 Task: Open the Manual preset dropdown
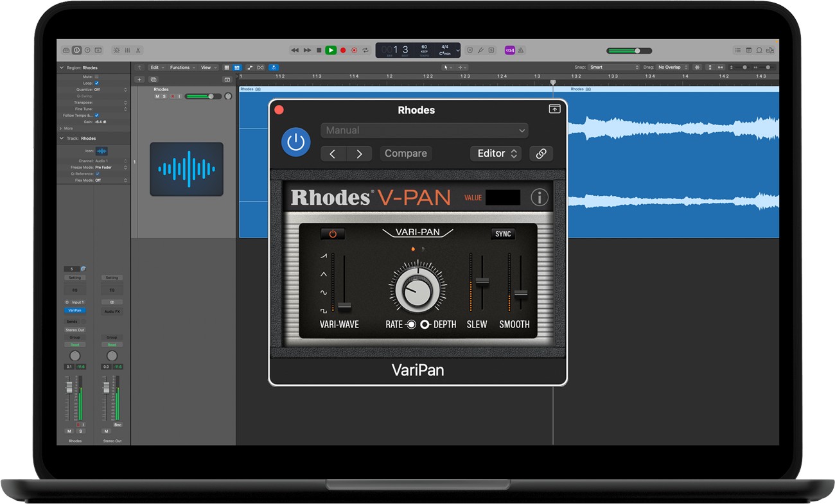pyautogui.click(x=424, y=130)
